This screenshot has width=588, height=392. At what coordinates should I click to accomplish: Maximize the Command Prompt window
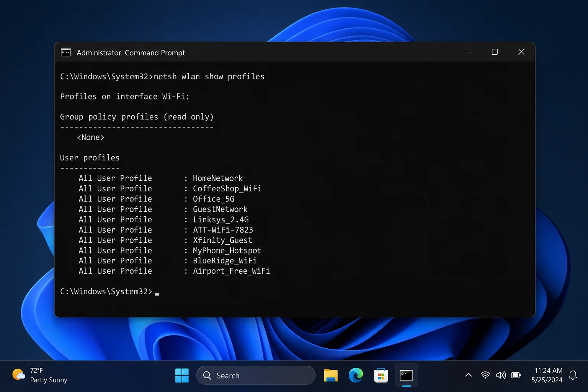(495, 52)
